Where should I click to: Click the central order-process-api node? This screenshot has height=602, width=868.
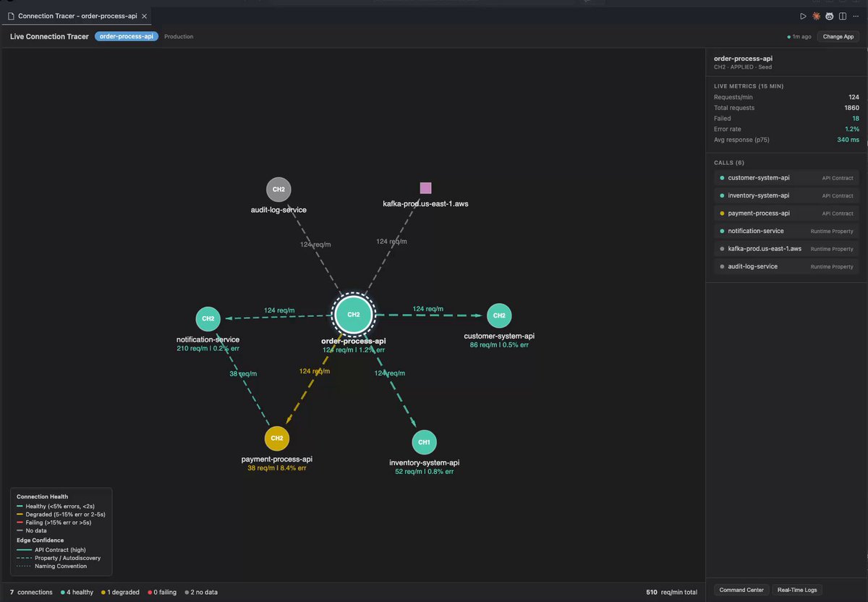click(354, 315)
